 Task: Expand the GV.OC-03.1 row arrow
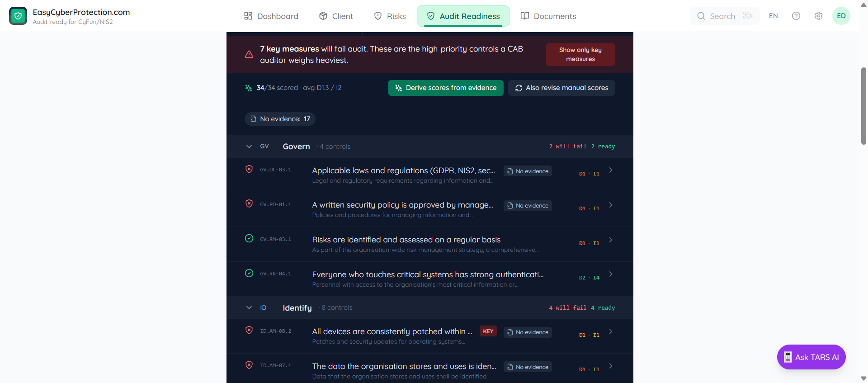point(611,170)
